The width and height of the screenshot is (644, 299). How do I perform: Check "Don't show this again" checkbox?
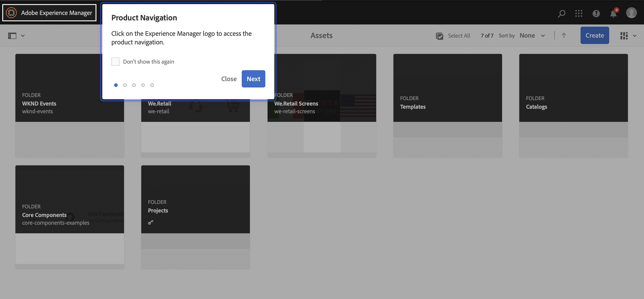coord(115,62)
